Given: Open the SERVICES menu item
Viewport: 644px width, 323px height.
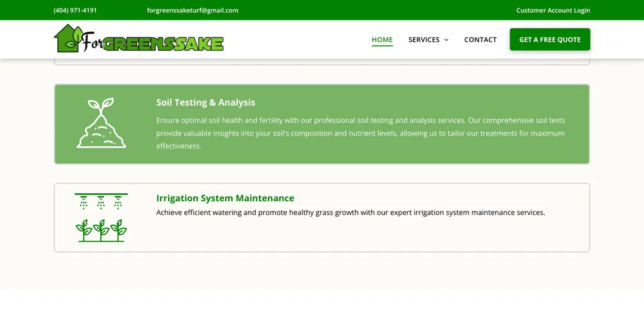Looking at the screenshot, I should [x=424, y=40].
